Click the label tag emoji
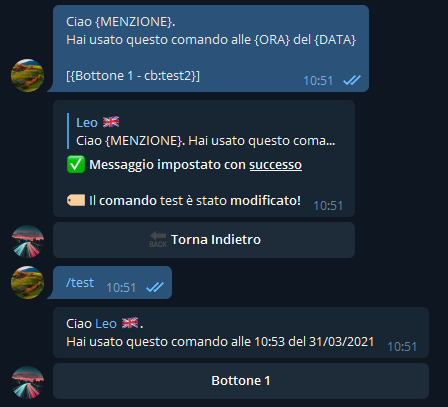This screenshot has height=407, width=448. (x=76, y=200)
